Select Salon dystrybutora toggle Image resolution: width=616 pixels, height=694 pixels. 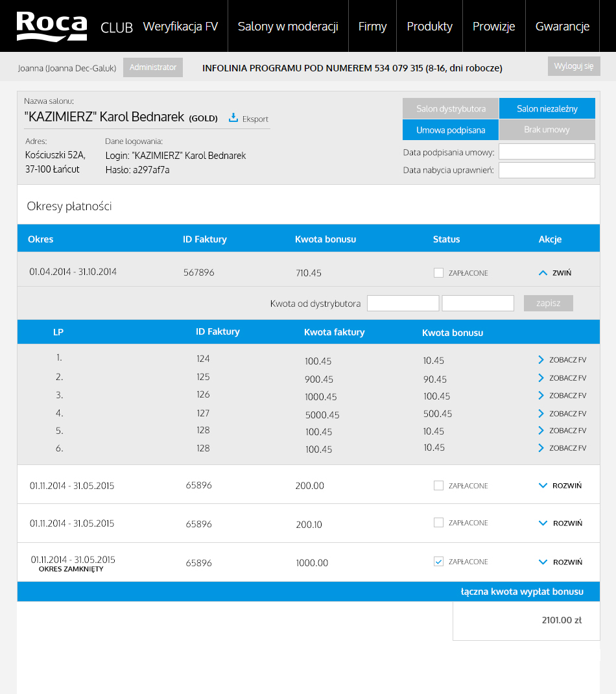451,108
